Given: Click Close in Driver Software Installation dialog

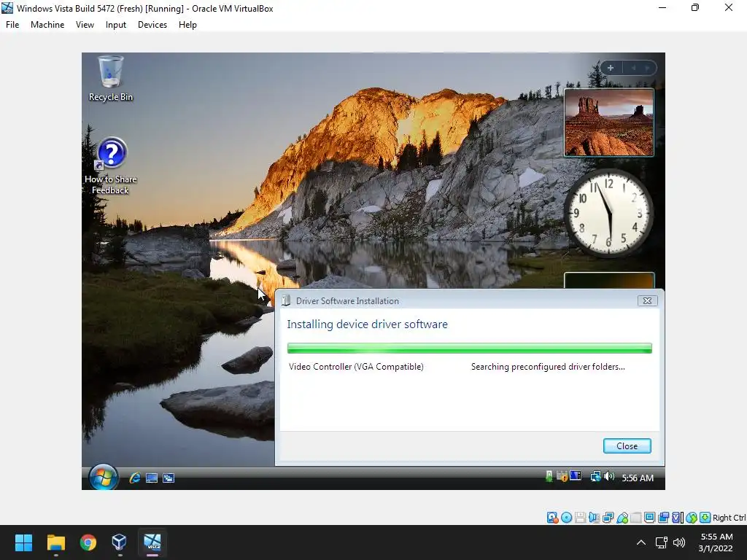Looking at the screenshot, I should (x=627, y=446).
